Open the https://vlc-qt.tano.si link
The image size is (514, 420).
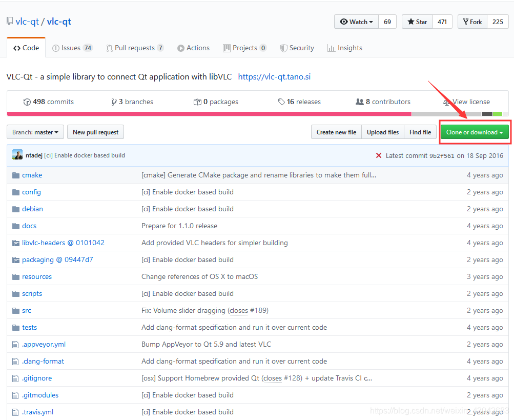tap(274, 76)
